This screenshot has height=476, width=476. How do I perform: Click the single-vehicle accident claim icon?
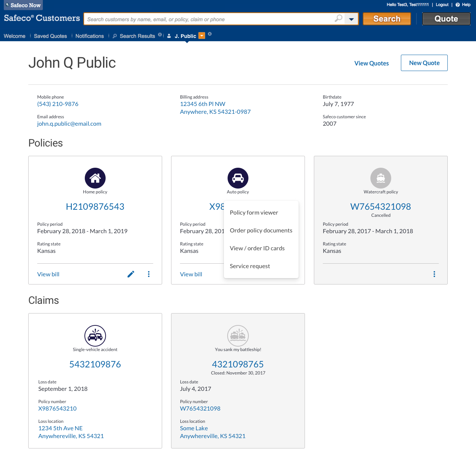click(x=95, y=336)
